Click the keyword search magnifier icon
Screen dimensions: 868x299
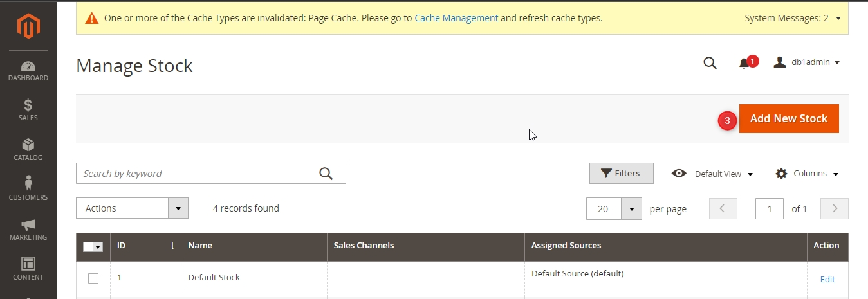(x=326, y=174)
